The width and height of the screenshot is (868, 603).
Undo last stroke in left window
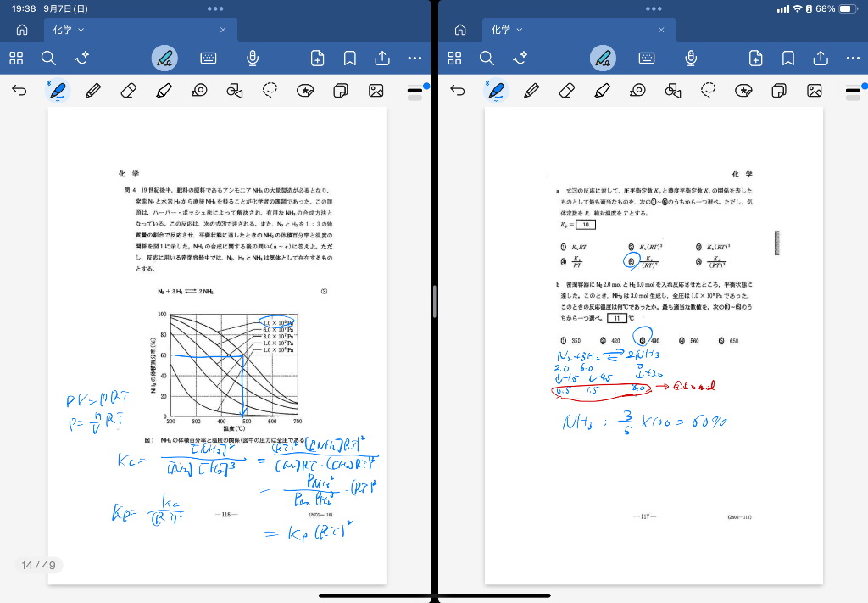[x=19, y=90]
